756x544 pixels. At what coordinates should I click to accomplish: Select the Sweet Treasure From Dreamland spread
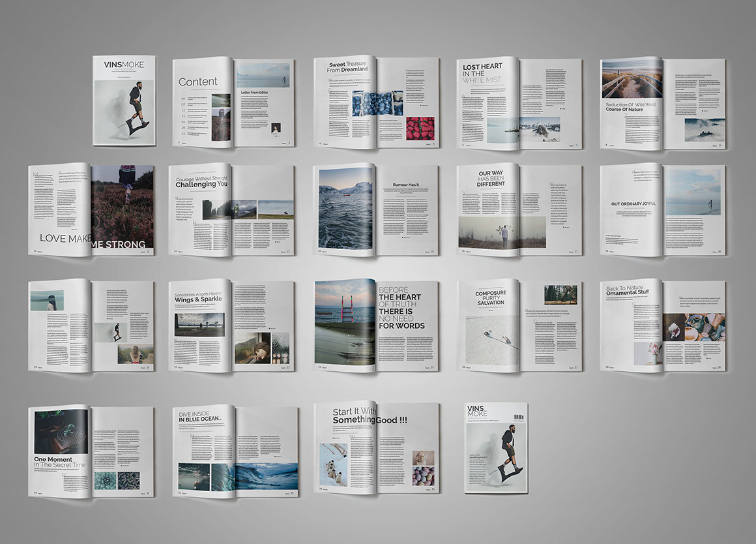pyautogui.click(x=376, y=102)
